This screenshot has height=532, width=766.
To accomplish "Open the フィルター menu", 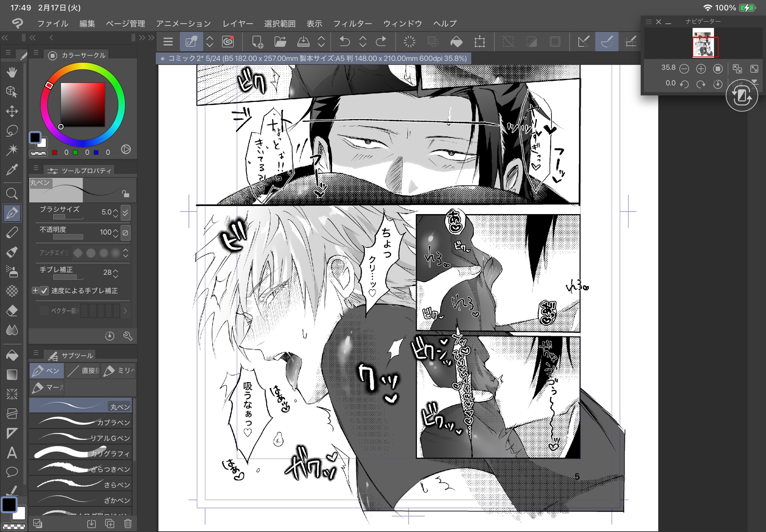I will 352,24.
